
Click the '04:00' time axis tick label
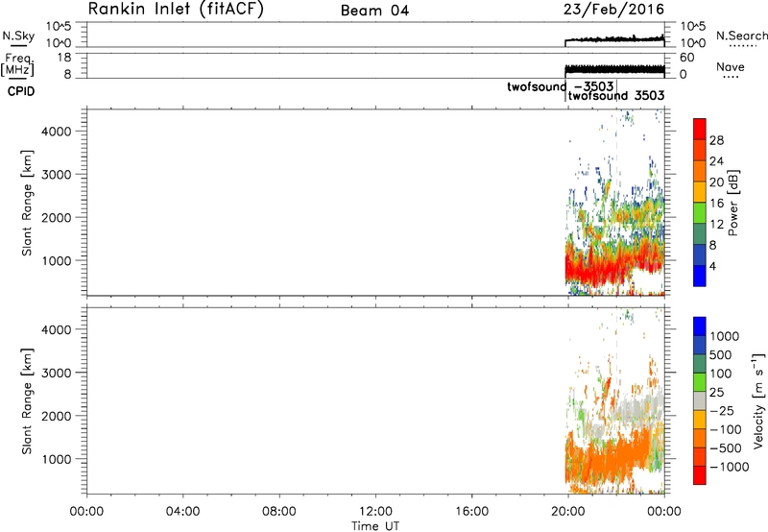tap(182, 512)
